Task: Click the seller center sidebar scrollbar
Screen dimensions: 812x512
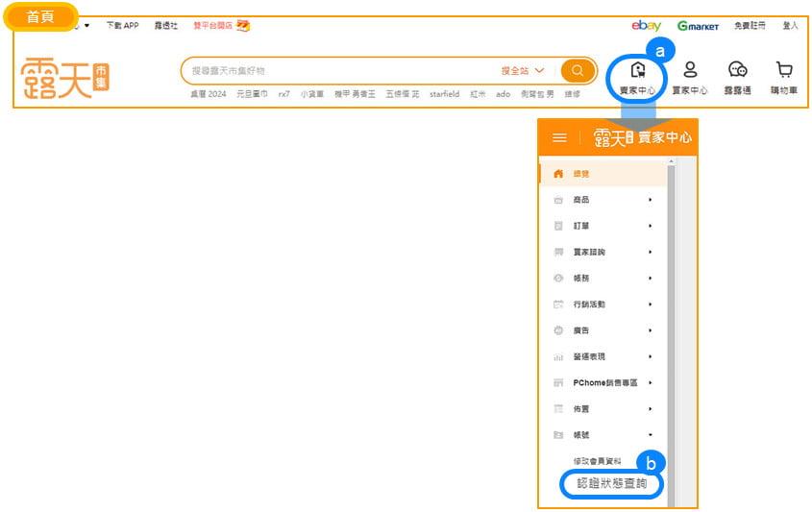Action: point(671,288)
